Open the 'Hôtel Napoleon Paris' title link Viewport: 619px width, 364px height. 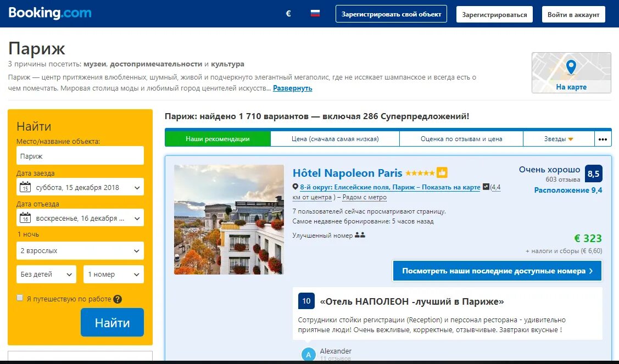click(x=347, y=173)
